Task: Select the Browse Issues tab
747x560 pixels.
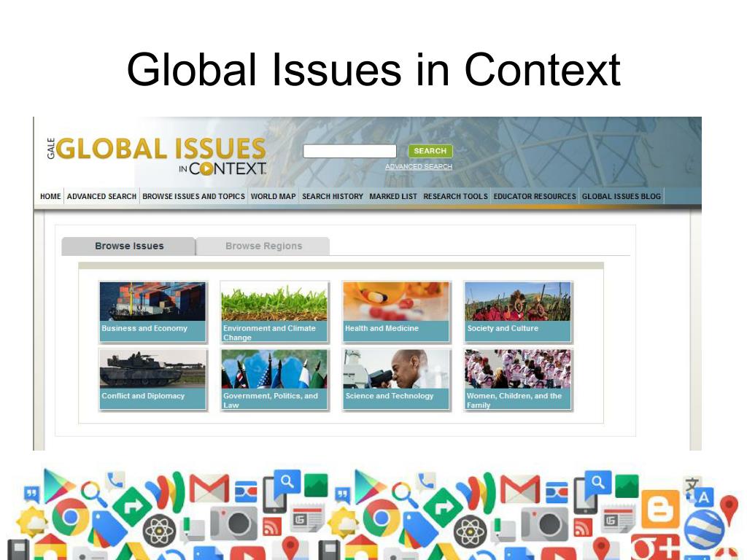Action: coord(128,246)
